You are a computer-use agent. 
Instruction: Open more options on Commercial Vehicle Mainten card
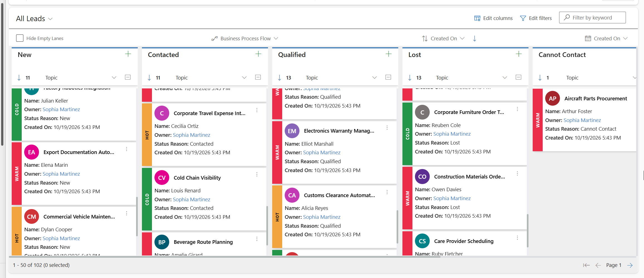[127, 213]
